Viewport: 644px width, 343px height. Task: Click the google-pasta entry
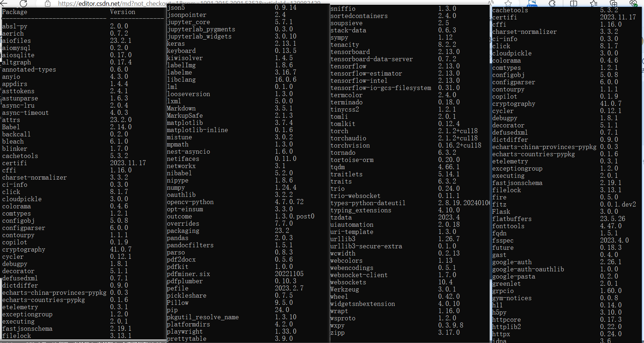click(514, 276)
